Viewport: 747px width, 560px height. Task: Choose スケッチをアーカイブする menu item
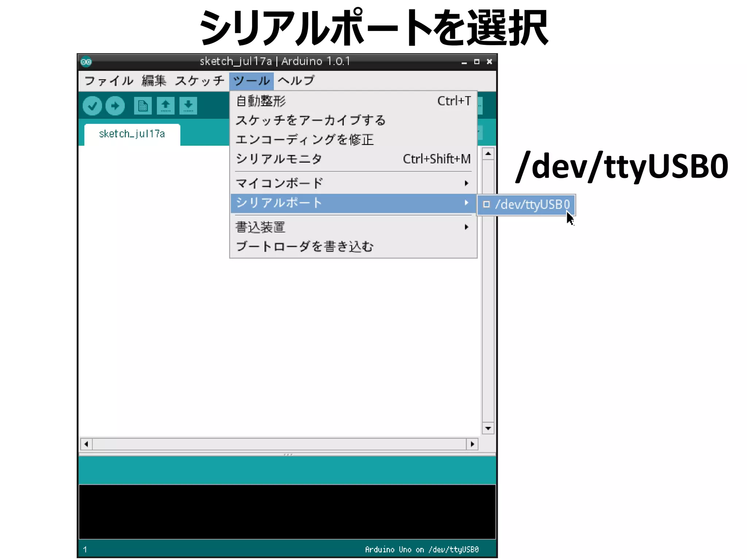(x=353, y=120)
